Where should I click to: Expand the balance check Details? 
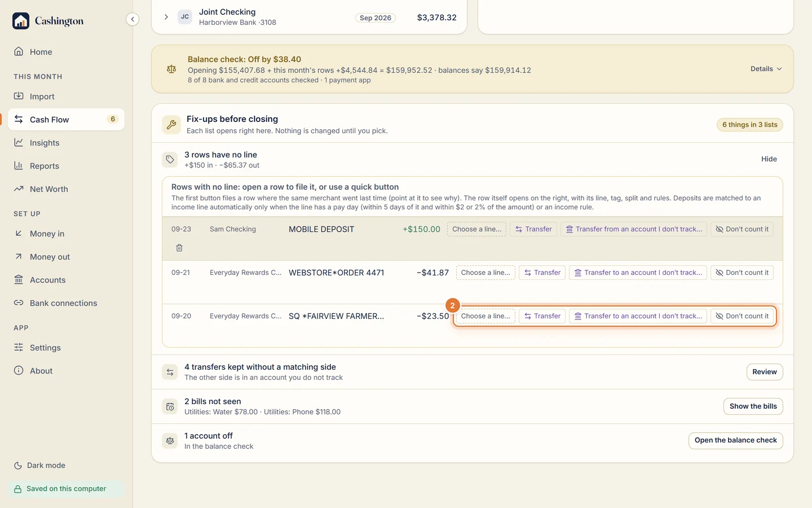766,69
